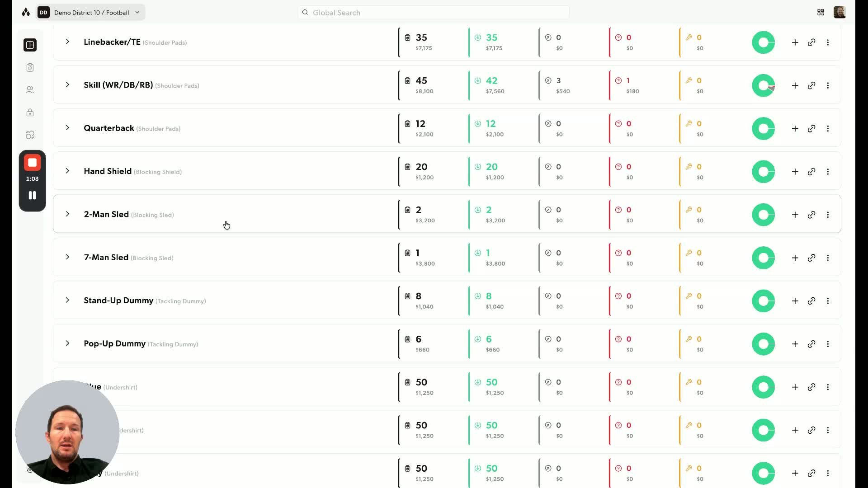Stop the screen recording red button

(32, 163)
